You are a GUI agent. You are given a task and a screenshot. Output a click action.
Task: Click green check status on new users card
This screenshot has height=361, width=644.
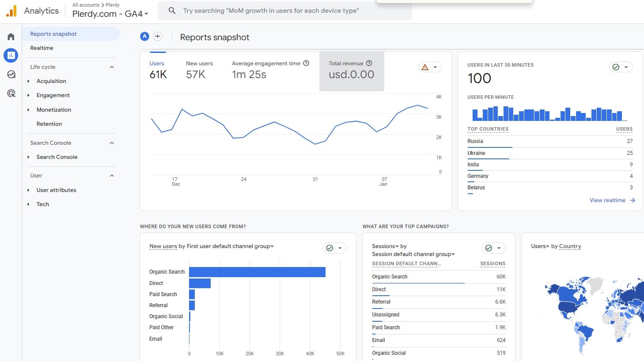coord(330,248)
